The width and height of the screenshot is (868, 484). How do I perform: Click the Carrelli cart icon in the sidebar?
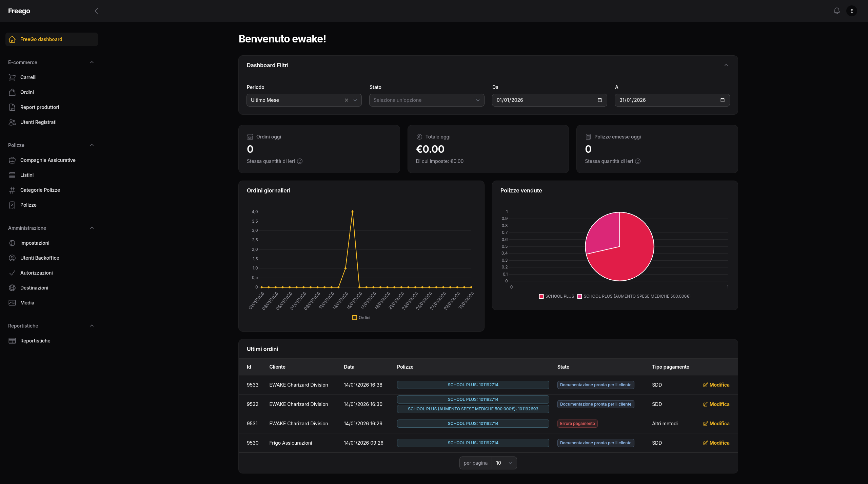(12, 77)
